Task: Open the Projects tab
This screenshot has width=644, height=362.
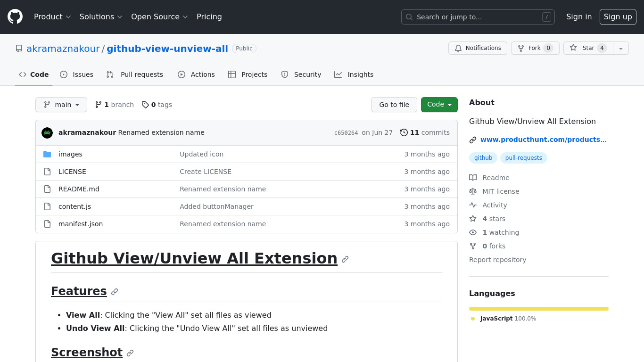Action: 248,74
